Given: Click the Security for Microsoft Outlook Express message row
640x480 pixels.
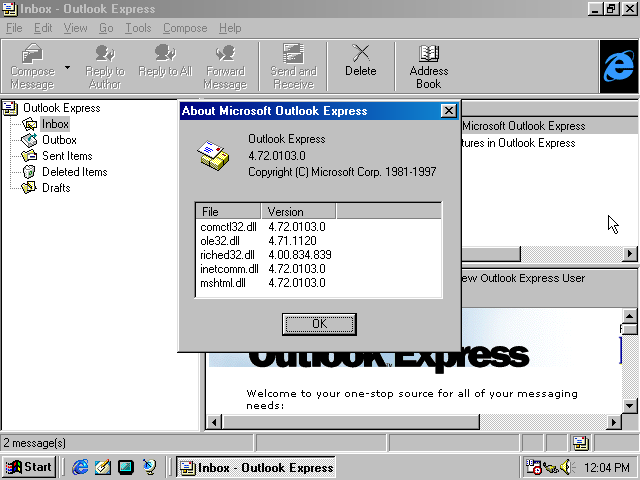Looking at the screenshot, I should 550,126.
